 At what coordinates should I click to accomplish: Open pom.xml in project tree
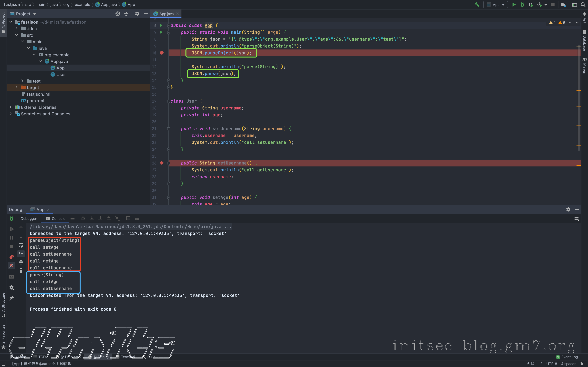(x=35, y=101)
